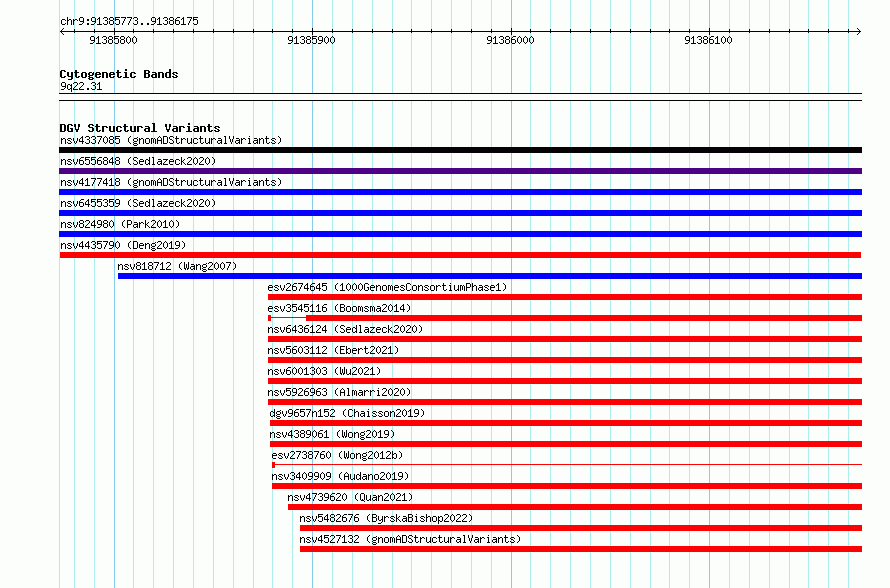Click the Cytogenetic Bands track title
The height and width of the screenshot is (588, 890).
coord(119,74)
